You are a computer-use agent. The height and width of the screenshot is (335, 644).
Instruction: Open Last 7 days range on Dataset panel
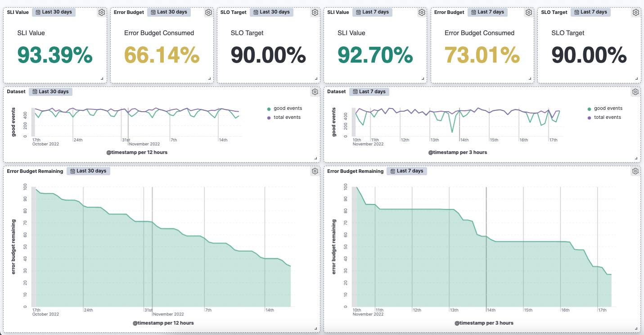point(369,91)
